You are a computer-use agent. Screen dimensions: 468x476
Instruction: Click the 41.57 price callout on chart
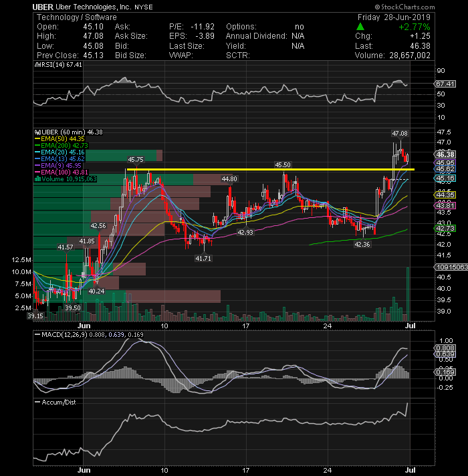(x=66, y=247)
